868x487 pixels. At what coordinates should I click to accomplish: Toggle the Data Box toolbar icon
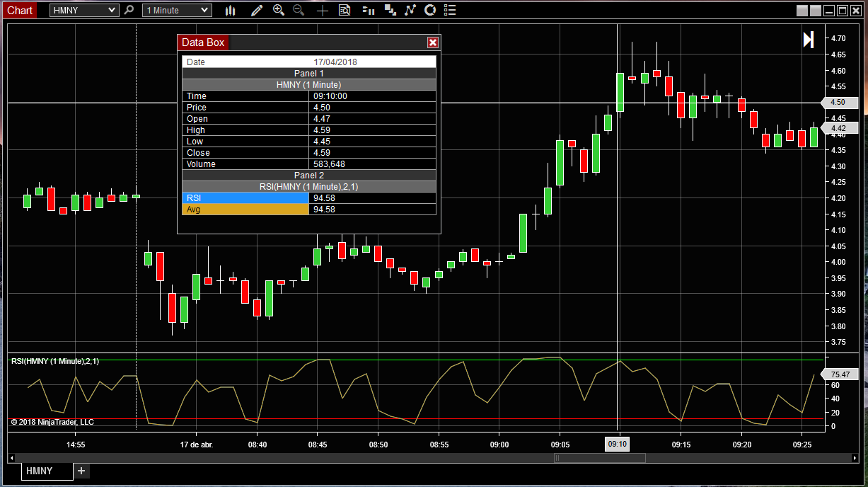(x=345, y=10)
